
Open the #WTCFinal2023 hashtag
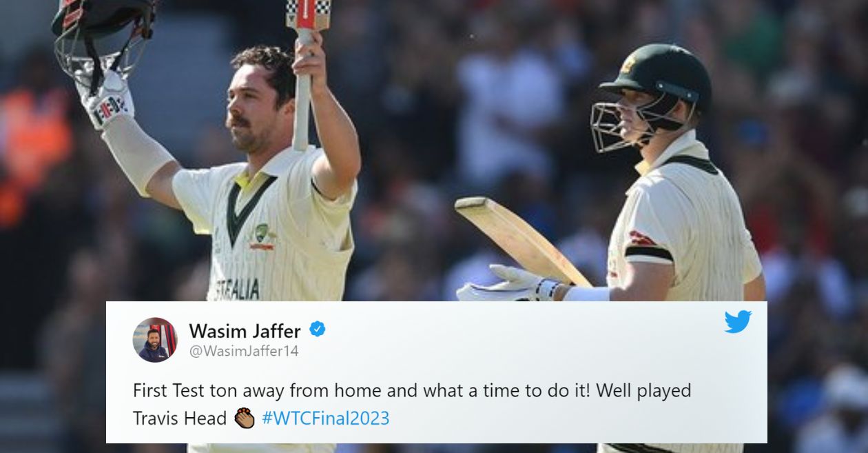(x=326, y=418)
